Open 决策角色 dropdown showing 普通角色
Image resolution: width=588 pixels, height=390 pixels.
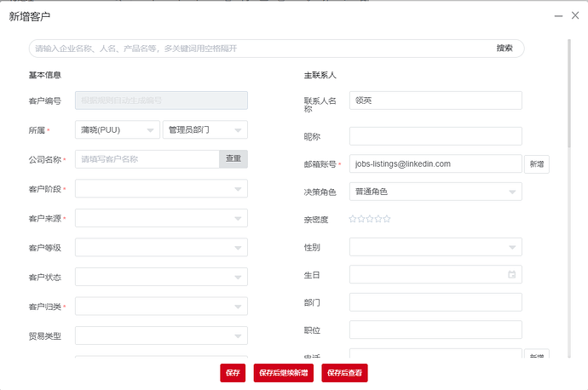435,192
